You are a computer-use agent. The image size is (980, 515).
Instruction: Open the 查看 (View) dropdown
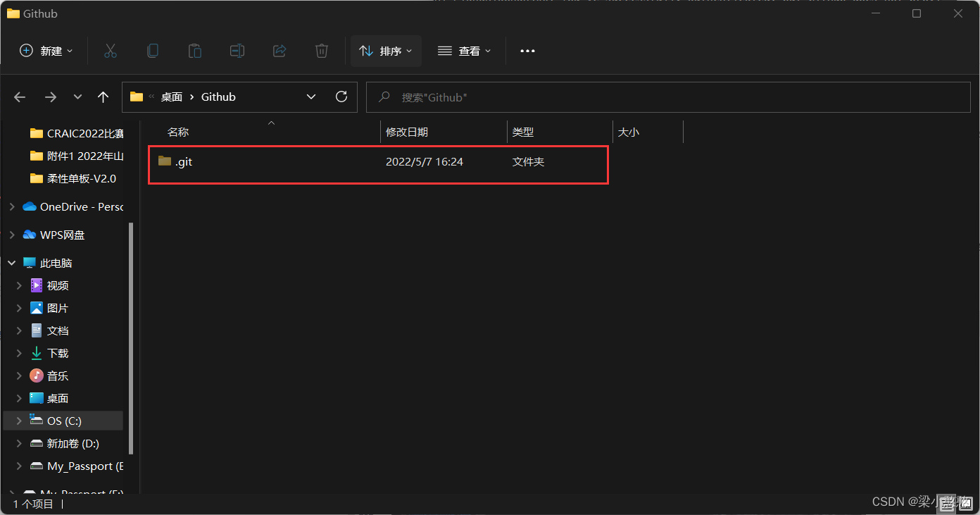pyautogui.click(x=465, y=51)
